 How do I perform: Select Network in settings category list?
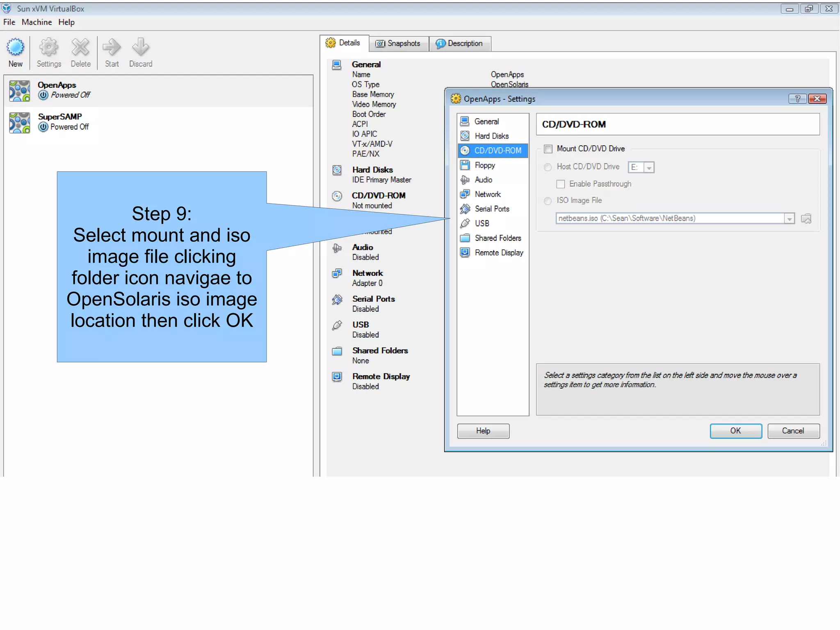(492, 195)
